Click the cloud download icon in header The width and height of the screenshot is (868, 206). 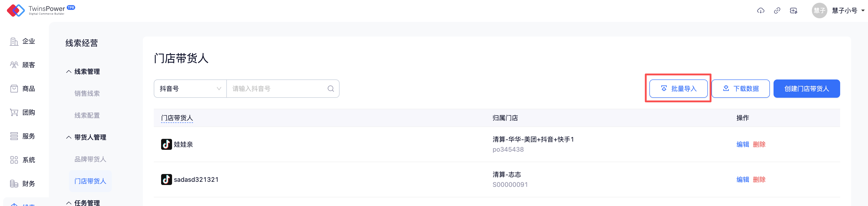pos(761,11)
